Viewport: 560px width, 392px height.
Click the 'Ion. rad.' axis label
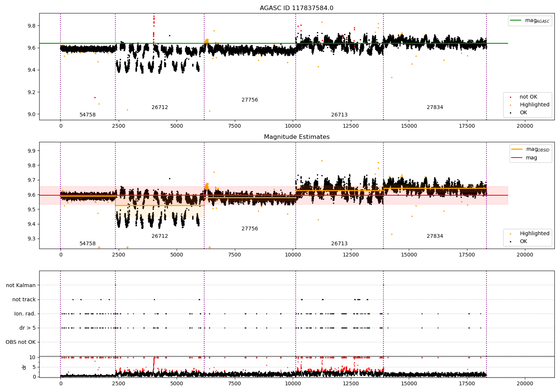pyautogui.click(x=25, y=314)
